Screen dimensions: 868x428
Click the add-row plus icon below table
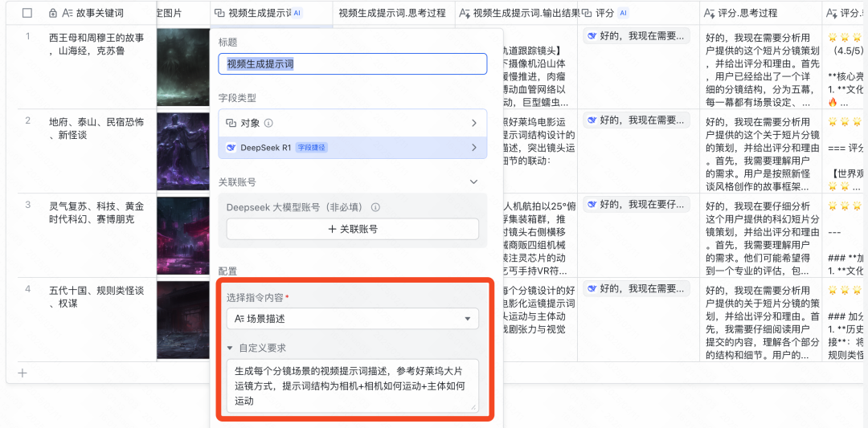[x=23, y=373]
